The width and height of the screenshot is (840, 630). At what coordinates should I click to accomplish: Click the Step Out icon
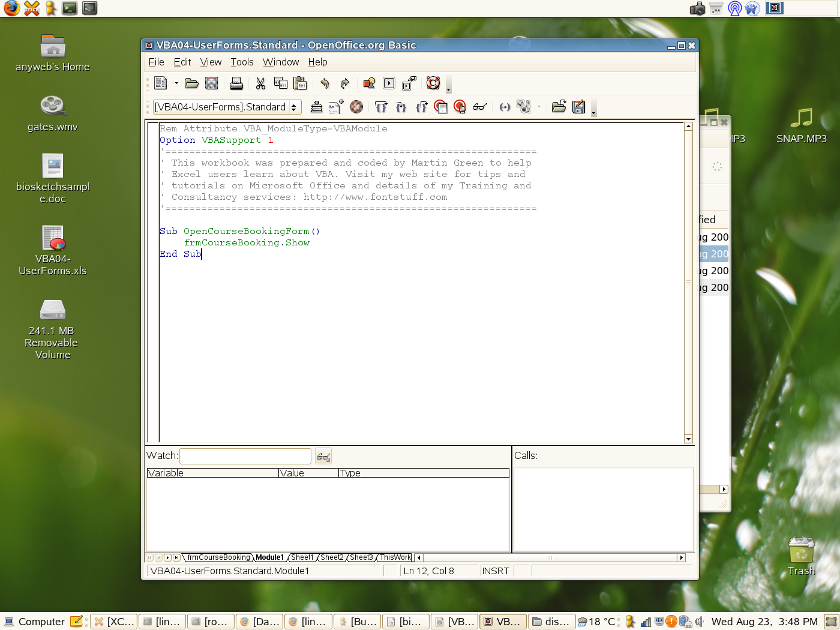[x=421, y=107]
